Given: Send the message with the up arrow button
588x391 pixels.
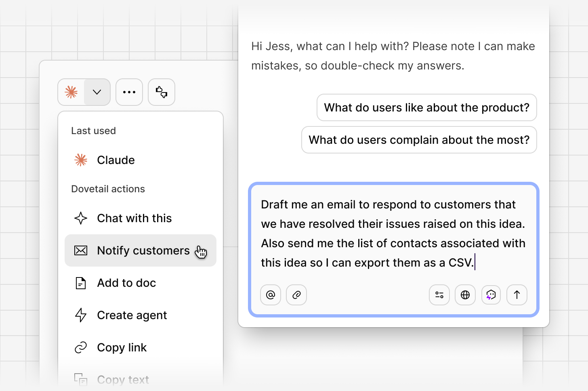Looking at the screenshot, I should [517, 295].
